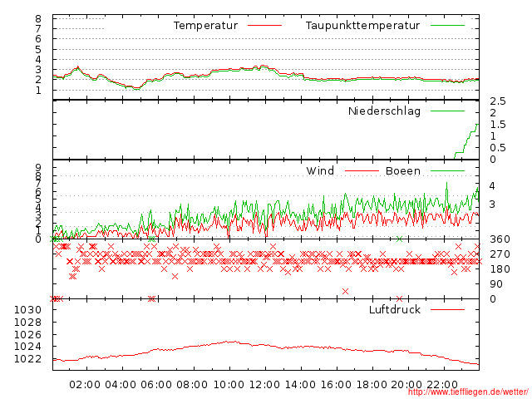
Task: Click the 8 temperature axis value
Action: (38, 18)
